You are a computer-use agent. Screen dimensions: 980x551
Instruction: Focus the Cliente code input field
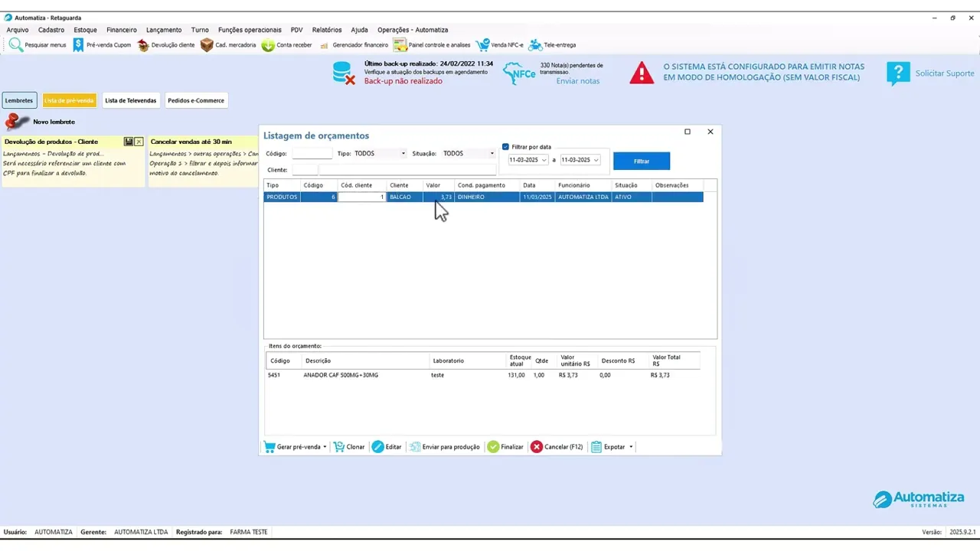pos(304,170)
